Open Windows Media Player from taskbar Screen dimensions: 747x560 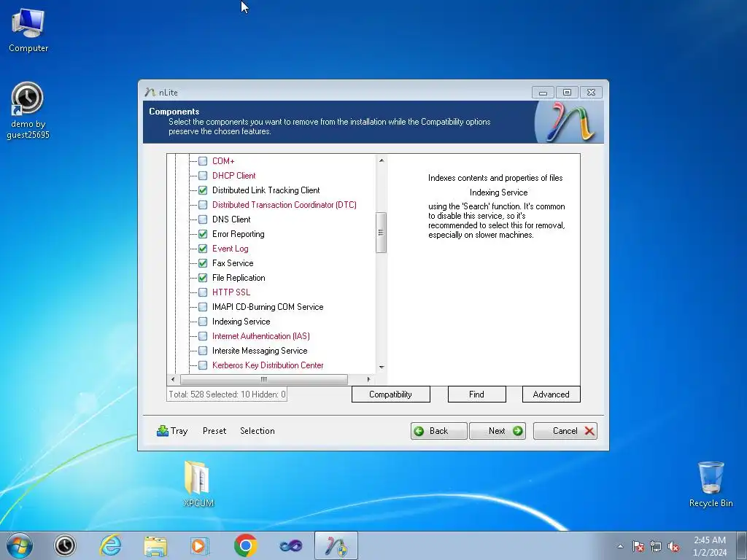pos(200,545)
